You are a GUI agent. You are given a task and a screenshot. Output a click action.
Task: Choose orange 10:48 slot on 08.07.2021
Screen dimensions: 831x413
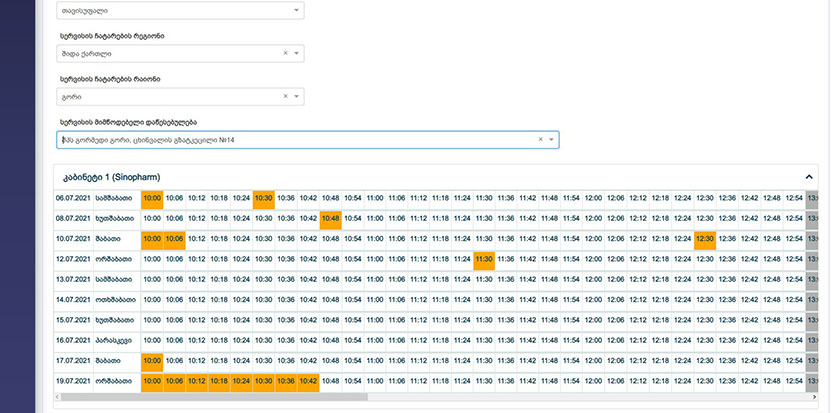click(331, 218)
